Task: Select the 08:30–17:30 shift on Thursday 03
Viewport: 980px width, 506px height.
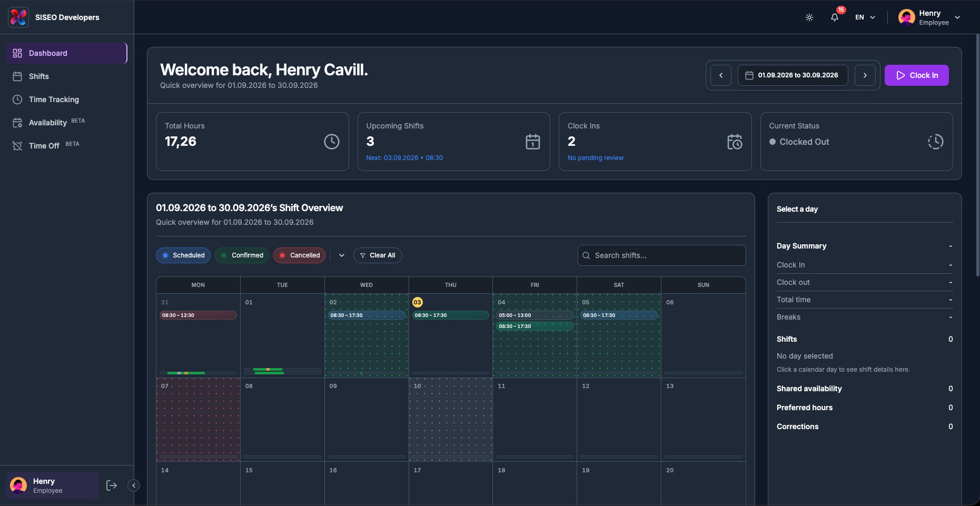Action: [451, 315]
